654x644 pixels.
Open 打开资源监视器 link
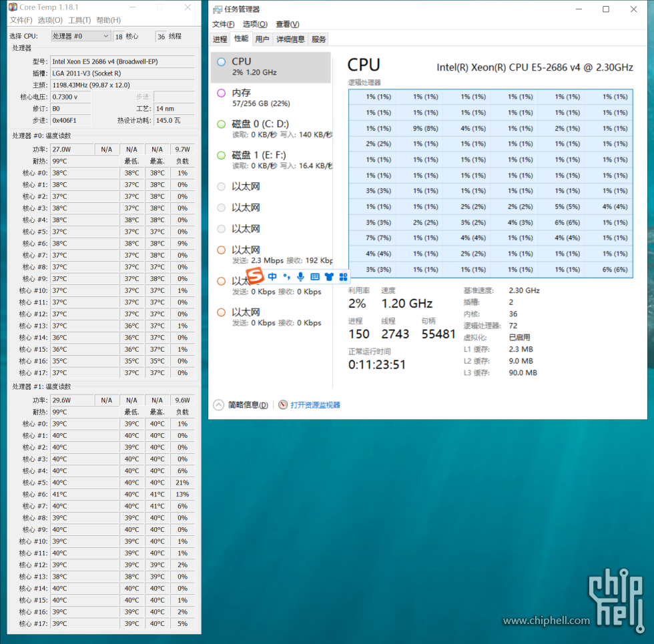coord(315,405)
